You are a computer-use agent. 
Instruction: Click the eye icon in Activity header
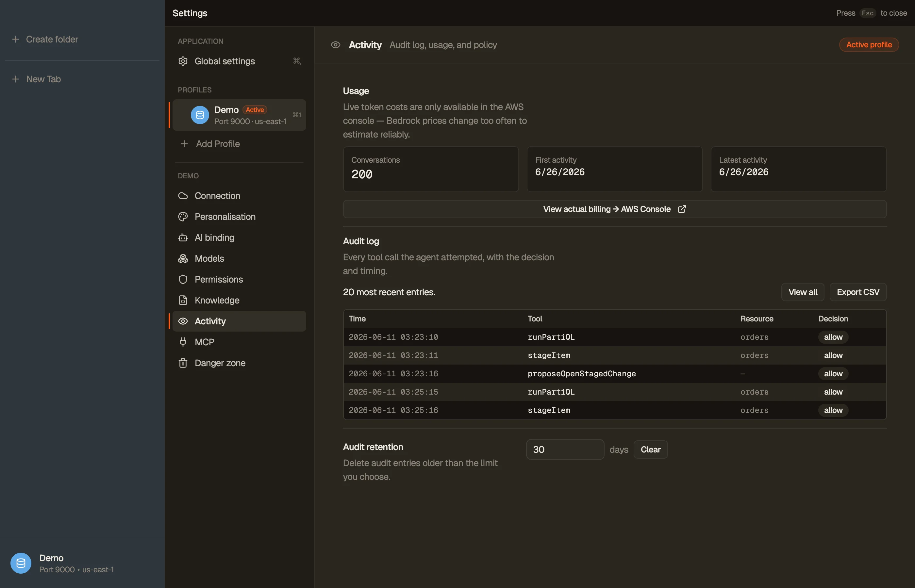(335, 45)
